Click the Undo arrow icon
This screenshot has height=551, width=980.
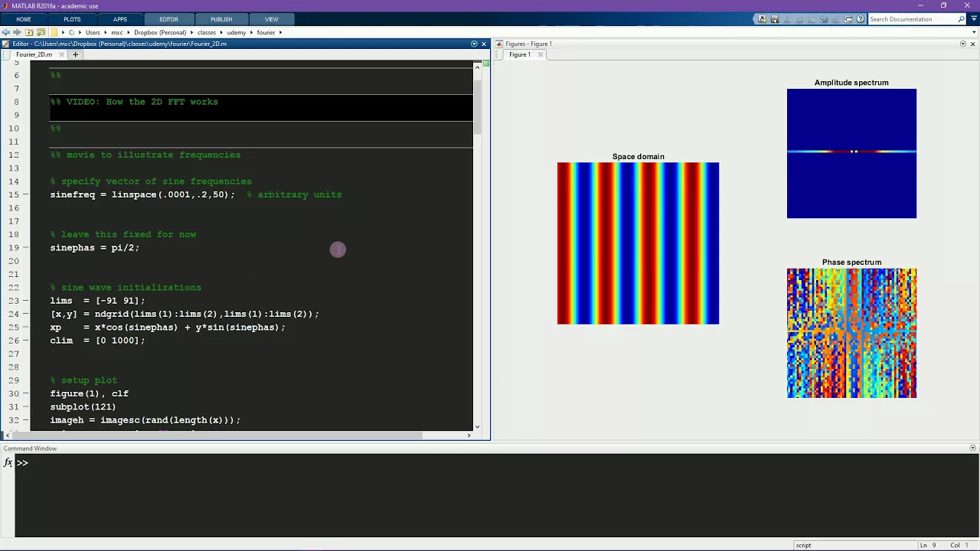(x=824, y=19)
